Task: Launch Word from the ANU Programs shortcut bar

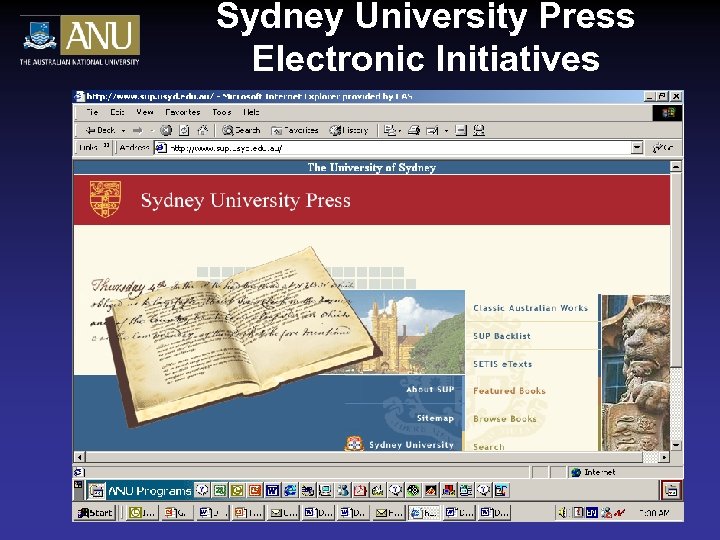Action: (x=272, y=491)
